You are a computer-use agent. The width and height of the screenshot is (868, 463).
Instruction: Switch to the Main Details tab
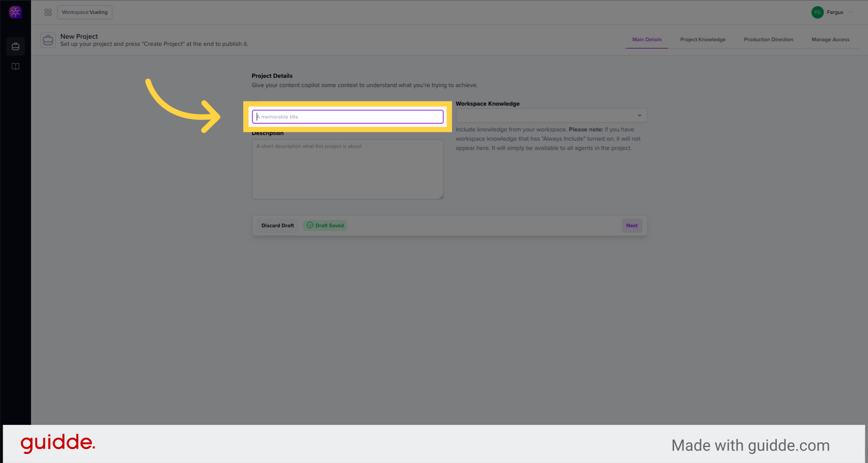pos(647,40)
